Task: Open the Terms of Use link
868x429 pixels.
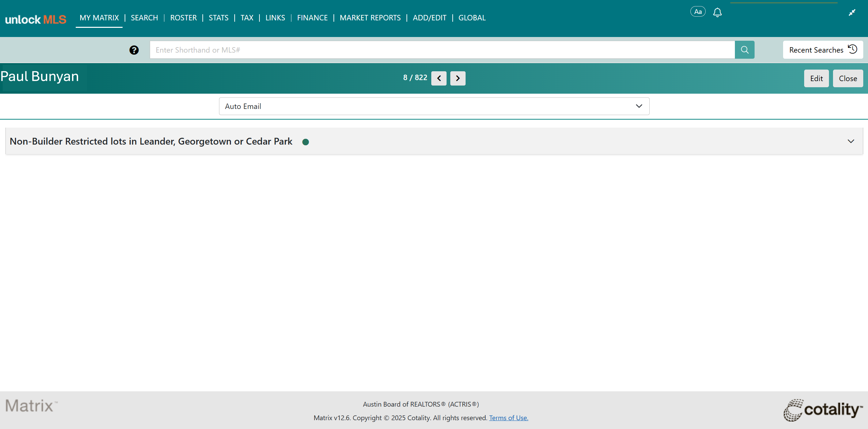Action: point(508,418)
